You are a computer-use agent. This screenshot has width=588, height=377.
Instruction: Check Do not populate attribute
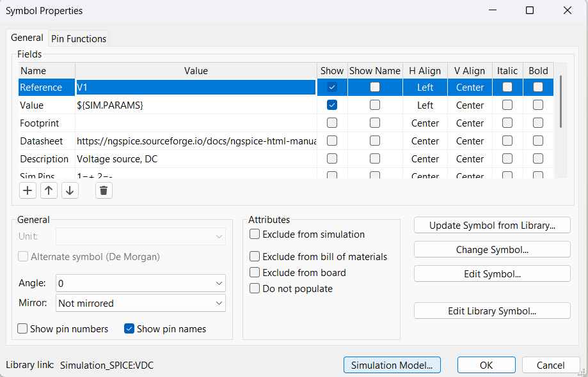point(255,289)
